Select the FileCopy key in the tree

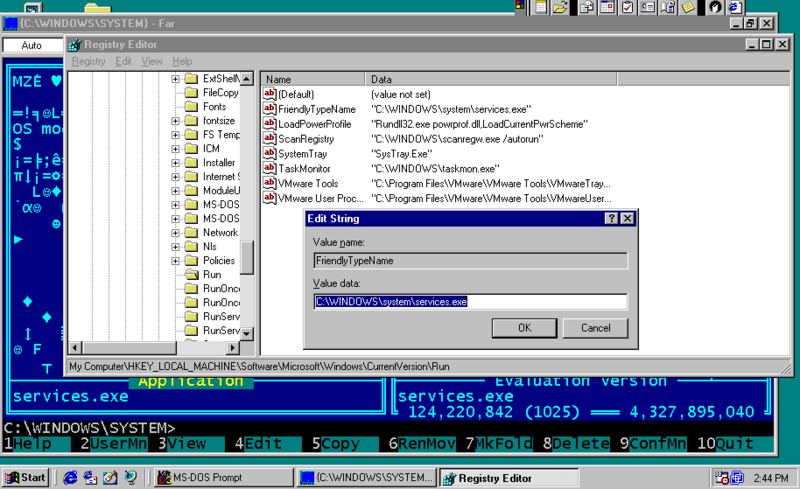click(220, 93)
